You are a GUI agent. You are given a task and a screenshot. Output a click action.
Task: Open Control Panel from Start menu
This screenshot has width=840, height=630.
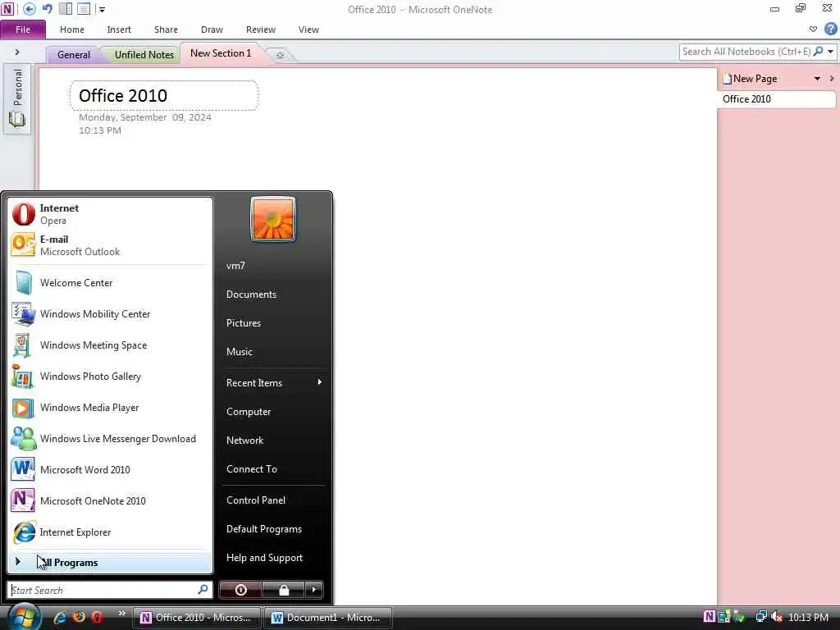coord(273,500)
